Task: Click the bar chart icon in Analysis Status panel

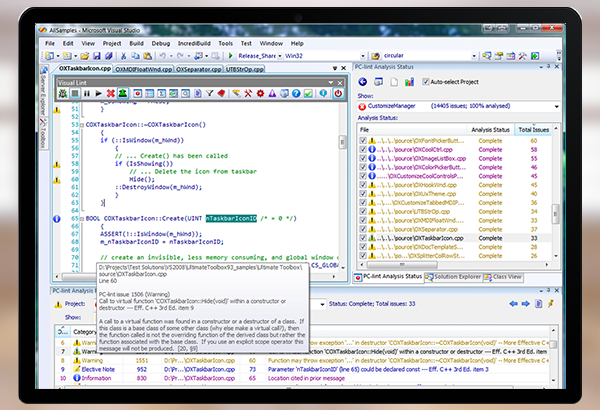Action: (x=409, y=82)
